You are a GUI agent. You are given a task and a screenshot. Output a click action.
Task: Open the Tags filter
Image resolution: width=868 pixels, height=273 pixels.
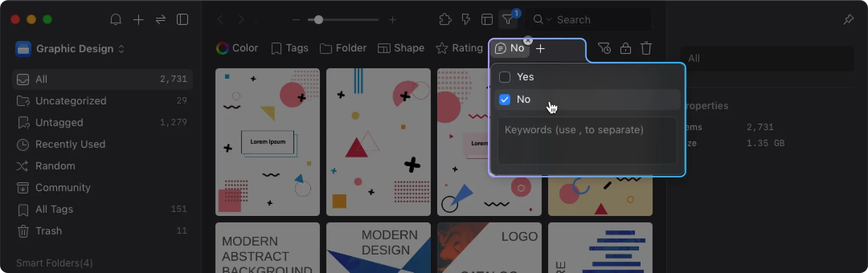coord(290,48)
